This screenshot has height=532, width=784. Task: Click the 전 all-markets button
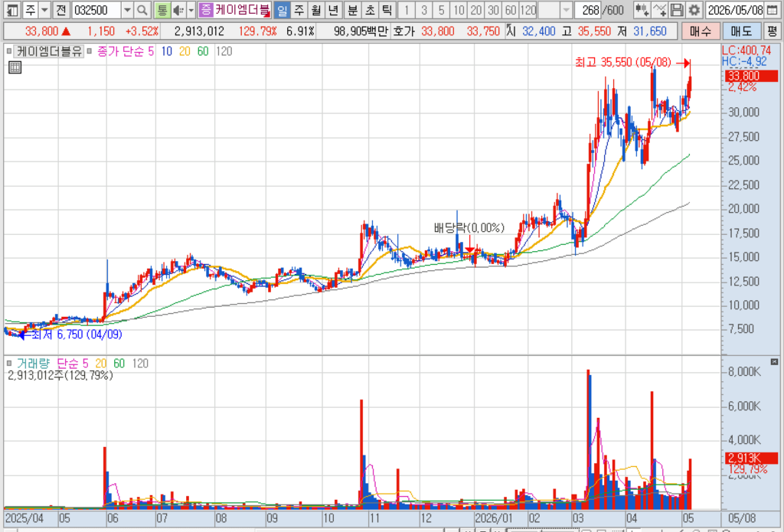60,9
